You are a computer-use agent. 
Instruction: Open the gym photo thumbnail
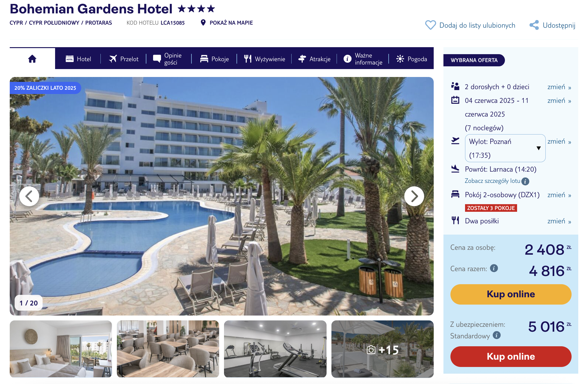pos(275,349)
